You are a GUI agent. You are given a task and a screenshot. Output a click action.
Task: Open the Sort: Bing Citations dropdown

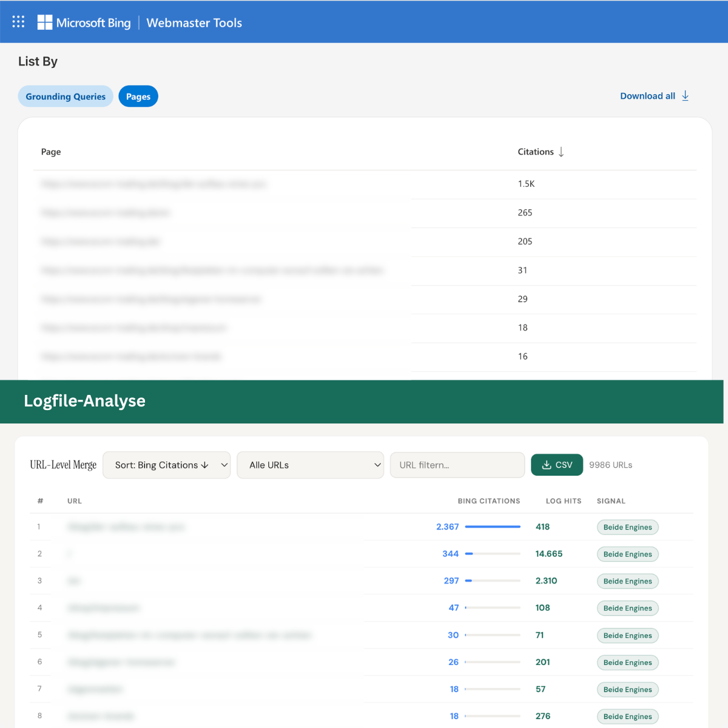click(x=166, y=465)
